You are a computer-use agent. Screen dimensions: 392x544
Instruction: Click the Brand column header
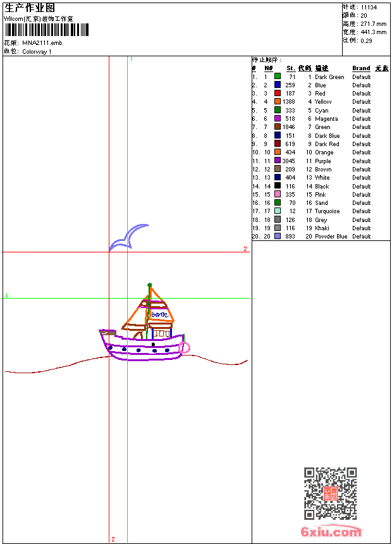361,68
